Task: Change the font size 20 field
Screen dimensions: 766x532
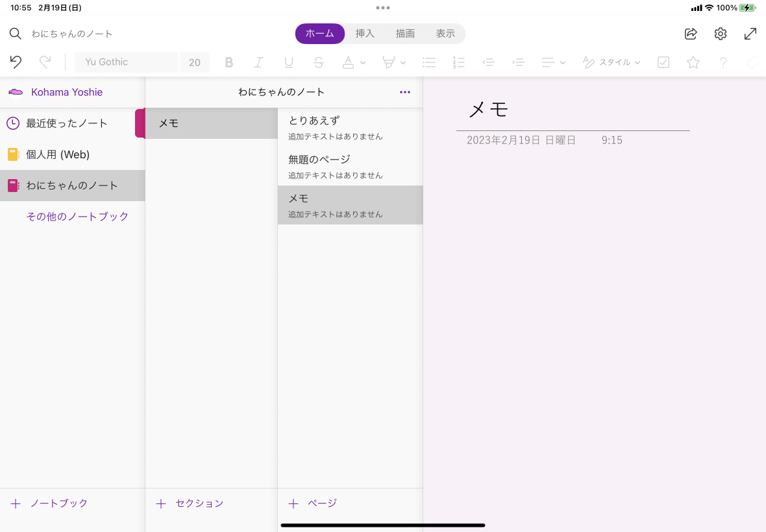Action: pyautogui.click(x=195, y=62)
